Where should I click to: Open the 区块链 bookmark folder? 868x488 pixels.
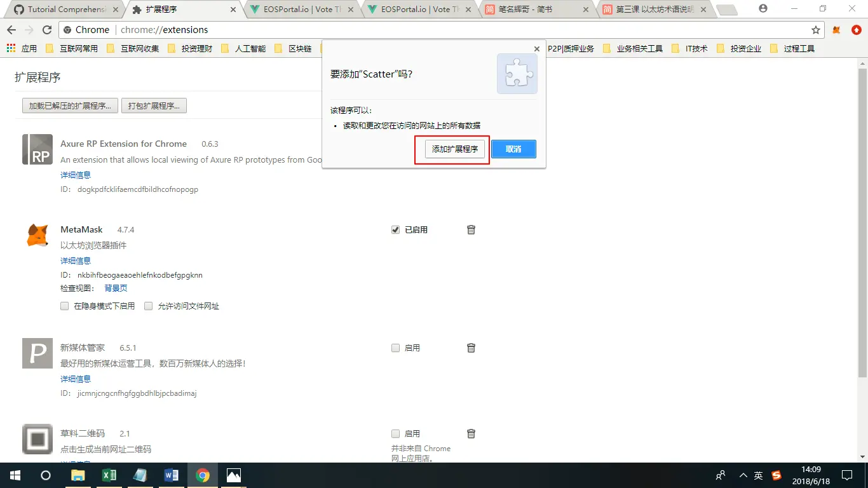(293, 48)
